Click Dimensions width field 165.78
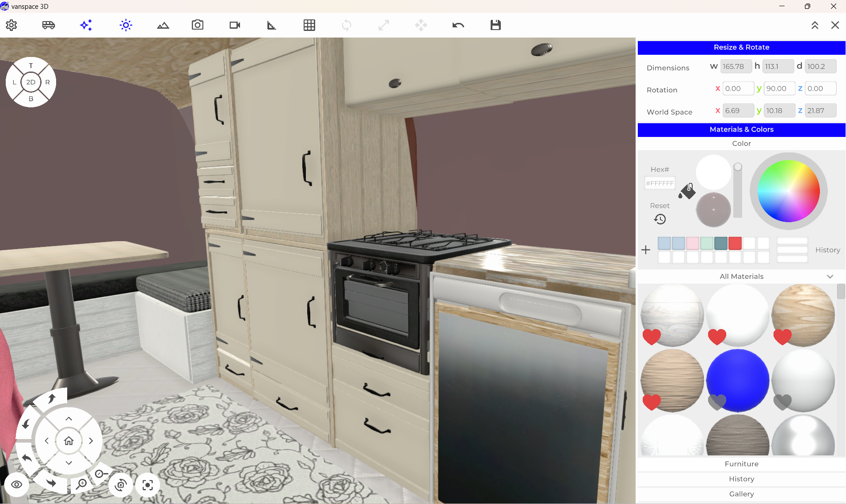 click(x=736, y=67)
